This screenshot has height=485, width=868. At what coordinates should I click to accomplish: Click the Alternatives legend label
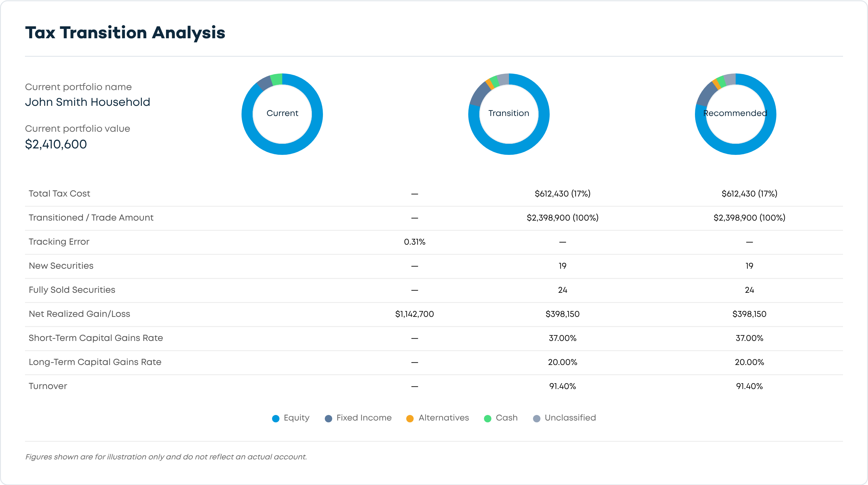click(444, 418)
